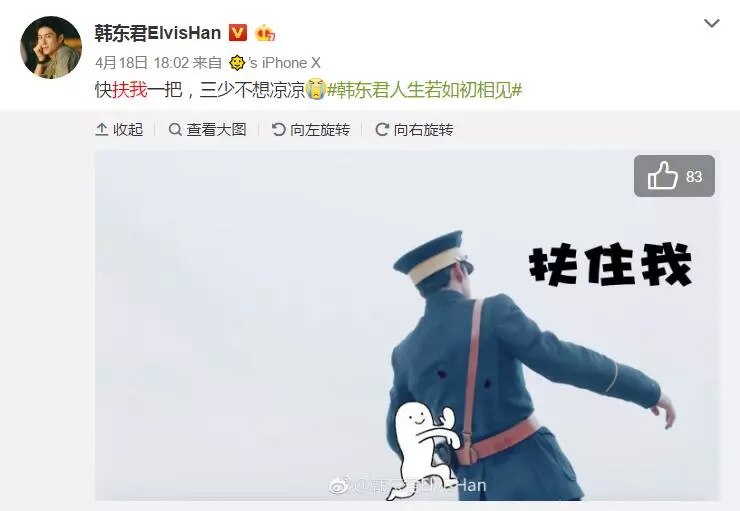Rotate the image right with 向右旋转
The height and width of the screenshot is (511, 740).
click(414, 129)
